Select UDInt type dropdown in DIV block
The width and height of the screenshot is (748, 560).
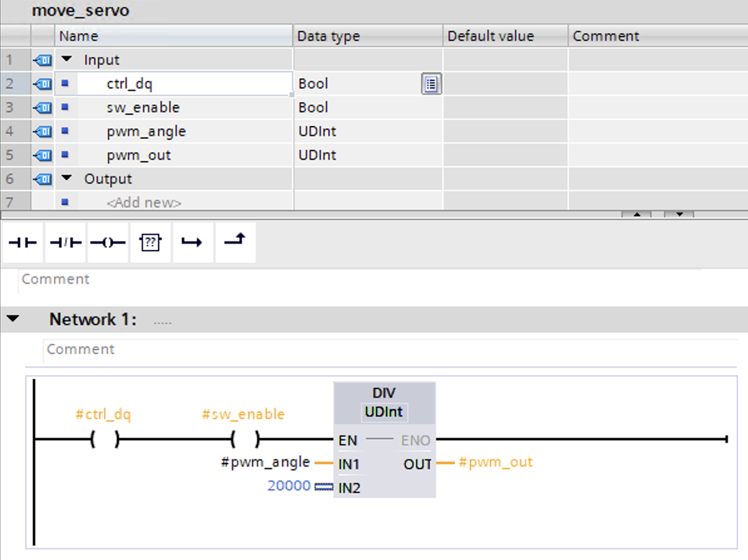point(384,412)
